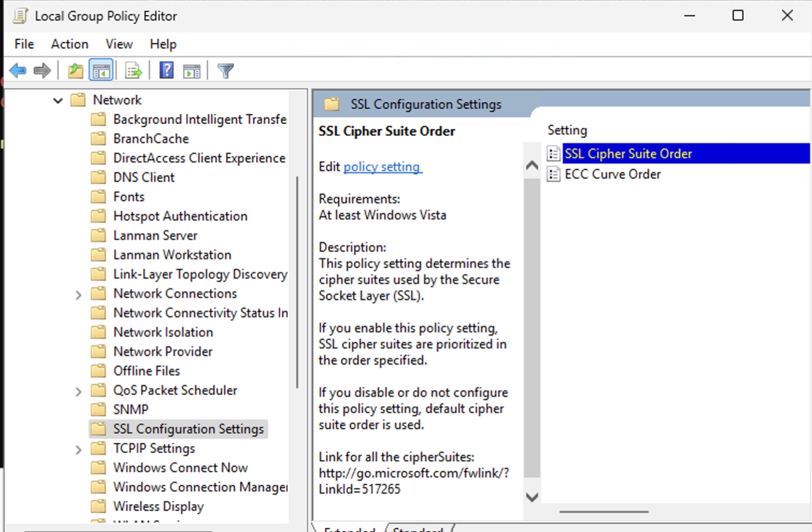Expand the QoS Packet Scheduler folder
This screenshot has height=532, width=812.
click(79, 391)
